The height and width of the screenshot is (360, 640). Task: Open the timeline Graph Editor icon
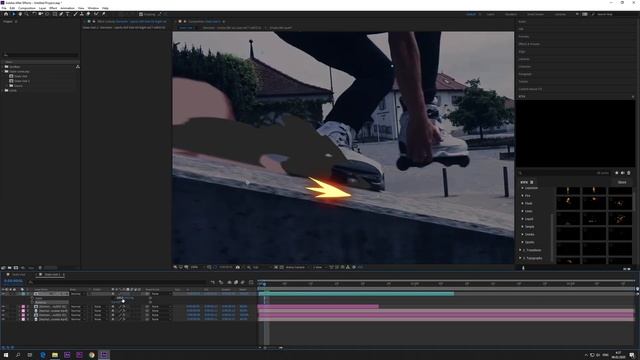pyautogui.click(x=251, y=282)
